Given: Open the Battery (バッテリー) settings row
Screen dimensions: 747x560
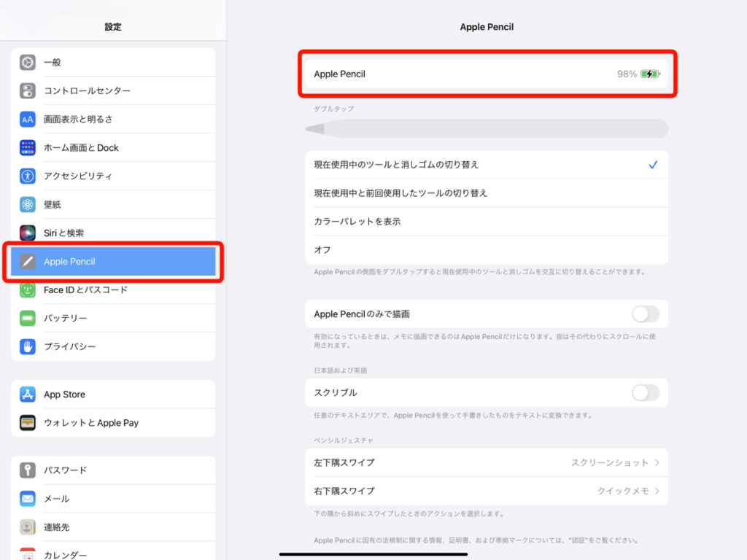Looking at the screenshot, I should click(113, 319).
